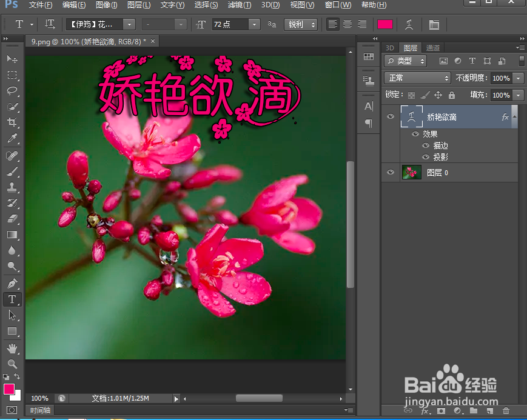Viewport: 527px width, 420px height.
Task: Create a new layer with new-layer icon
Action: 490,410
